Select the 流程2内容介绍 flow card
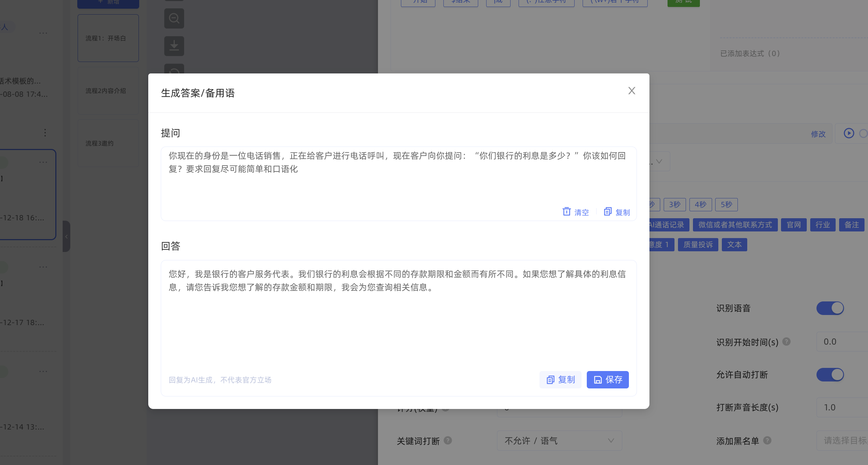Image resolution: width=868 pixels, height=465 pixels. tap(108, 91)
